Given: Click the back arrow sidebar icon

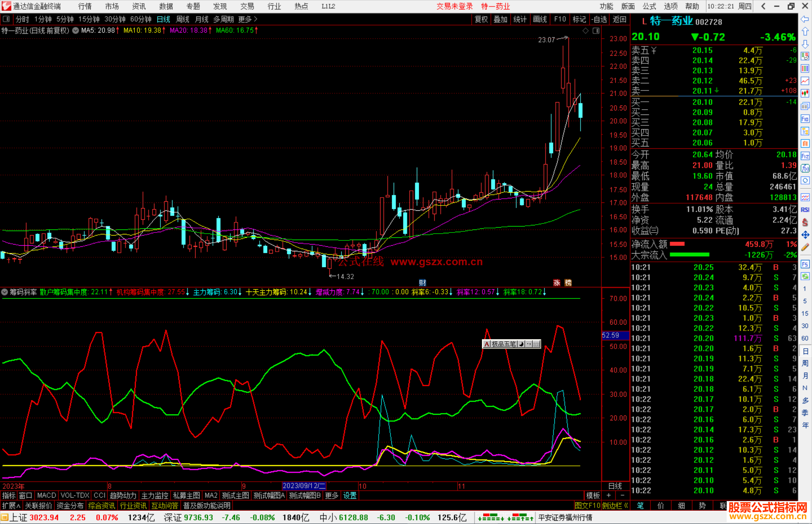Looking at the screenshot, I should click(805, 19).
